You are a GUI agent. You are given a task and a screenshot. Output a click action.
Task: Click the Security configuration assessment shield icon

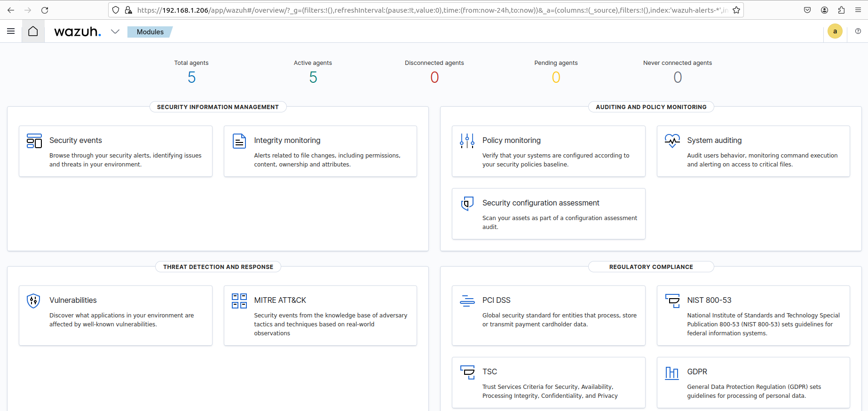click(x=467, y=203)
